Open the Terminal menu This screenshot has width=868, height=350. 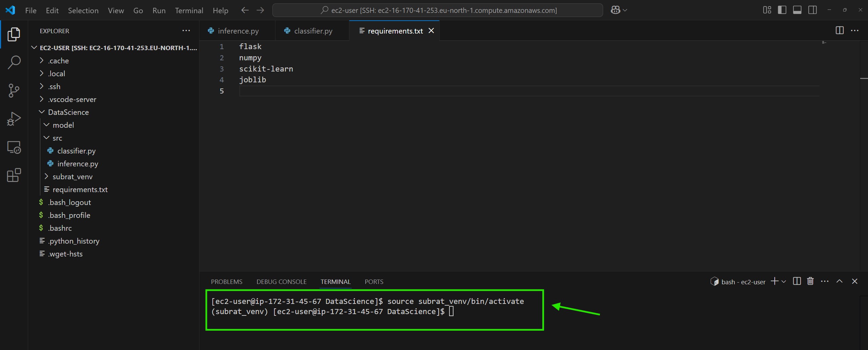point(189,11)
